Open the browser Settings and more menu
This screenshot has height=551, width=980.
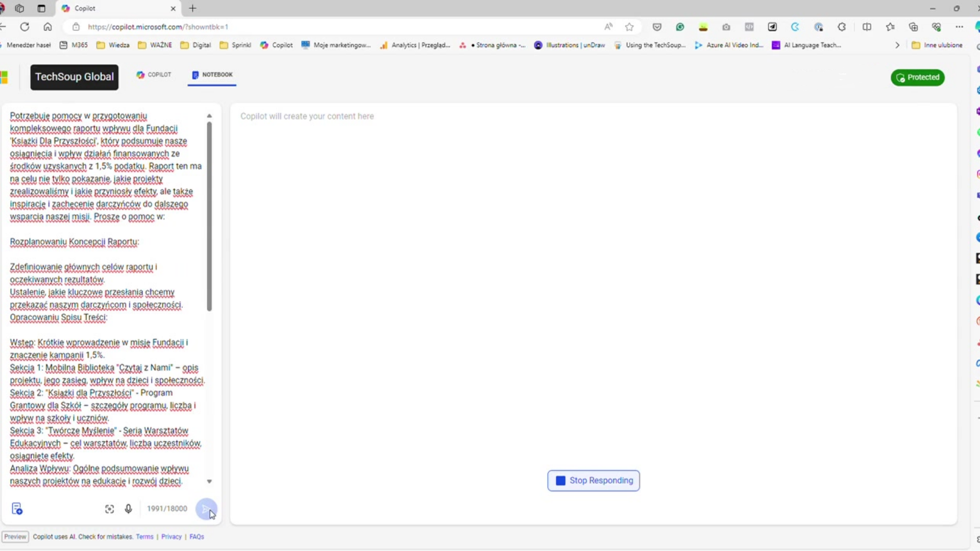960,27
